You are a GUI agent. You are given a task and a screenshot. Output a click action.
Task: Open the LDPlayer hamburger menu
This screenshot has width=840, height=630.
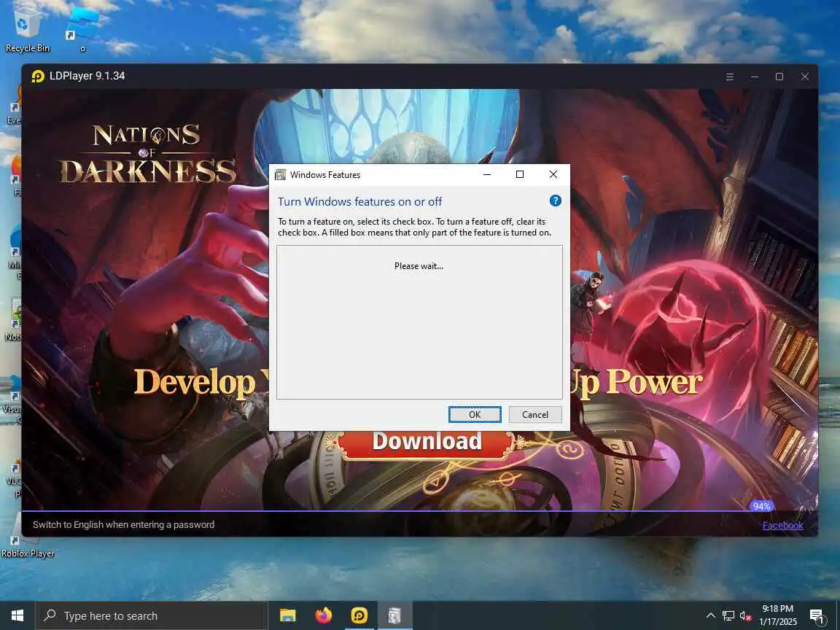[730, 77]
